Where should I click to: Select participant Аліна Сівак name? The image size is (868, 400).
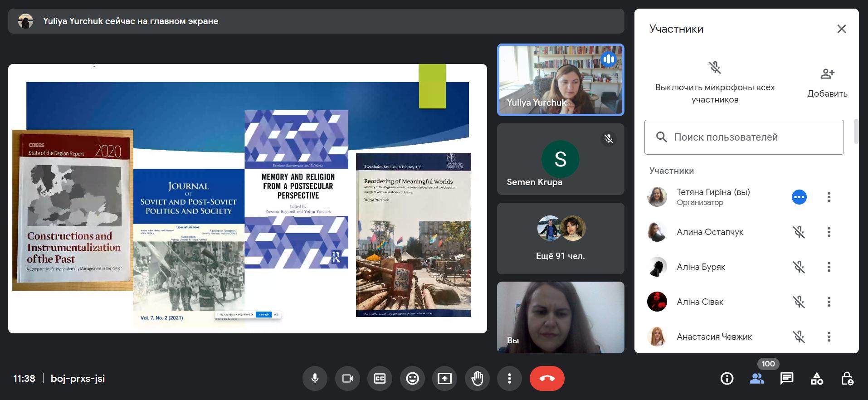pos(700,302)
